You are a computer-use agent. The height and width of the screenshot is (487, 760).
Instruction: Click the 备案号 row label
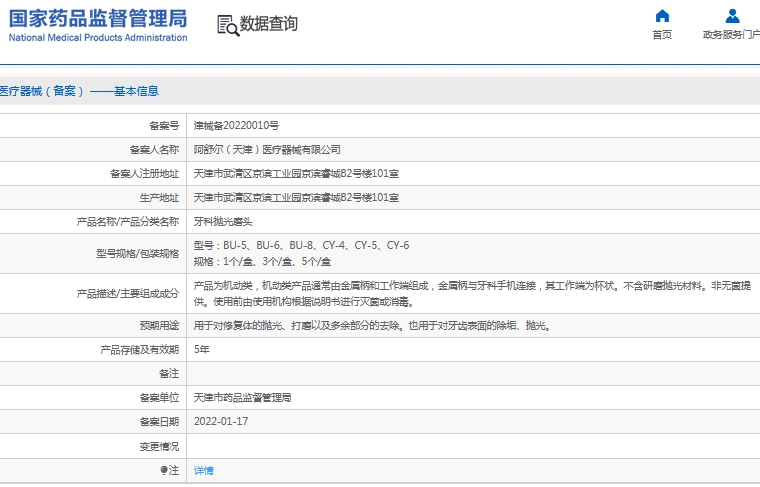(164, 126)
